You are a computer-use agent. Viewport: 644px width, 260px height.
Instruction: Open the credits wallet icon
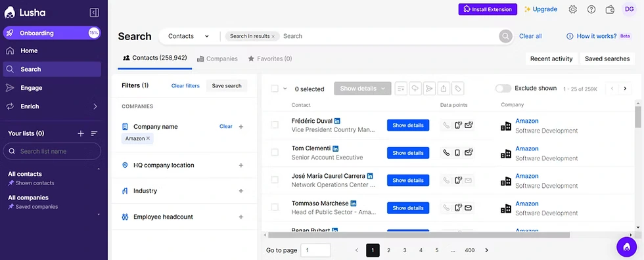tap(610, 9)
